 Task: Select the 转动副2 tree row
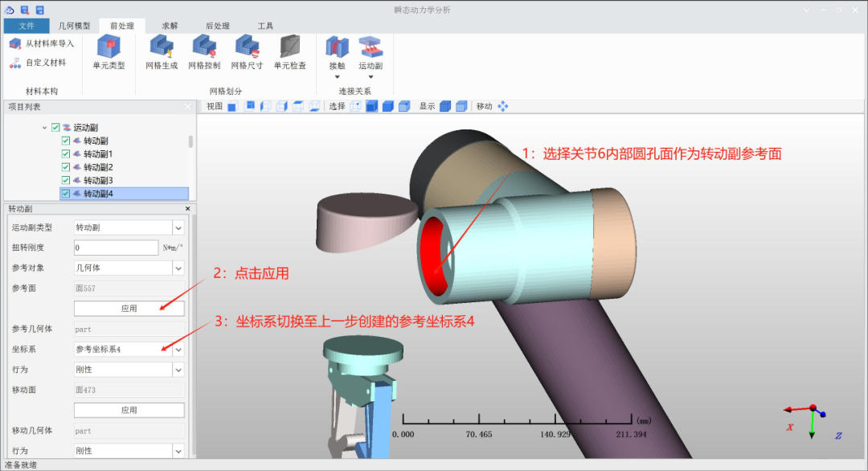pyautogui.click(x=98, y=167)
